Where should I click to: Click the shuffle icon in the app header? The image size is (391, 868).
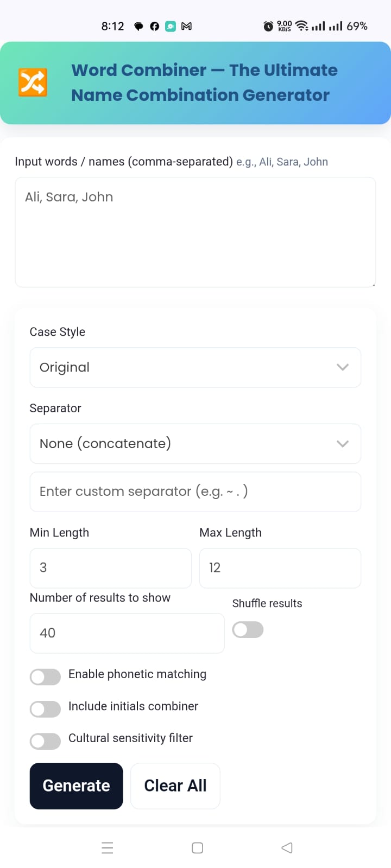(33, 82)
